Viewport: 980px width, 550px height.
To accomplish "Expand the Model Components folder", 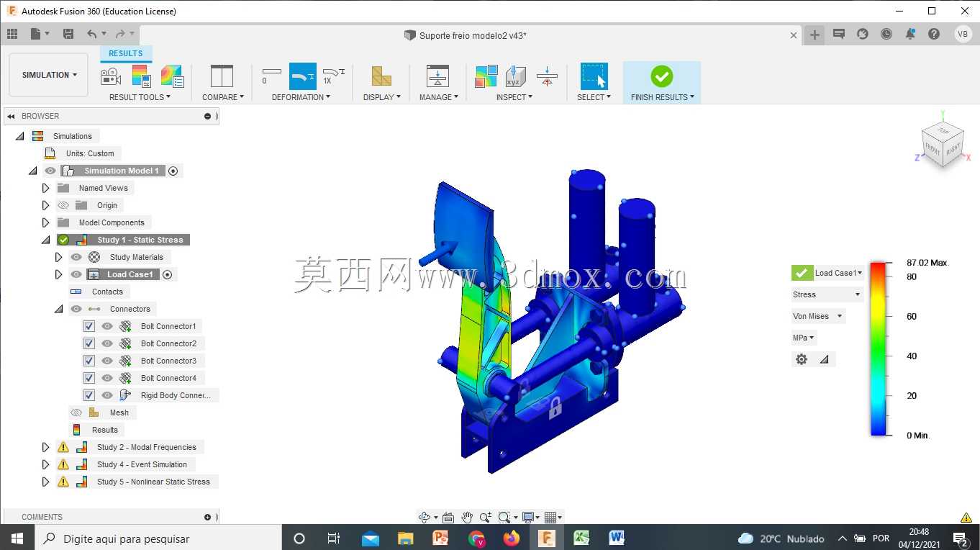I will [x=45, y=222].
